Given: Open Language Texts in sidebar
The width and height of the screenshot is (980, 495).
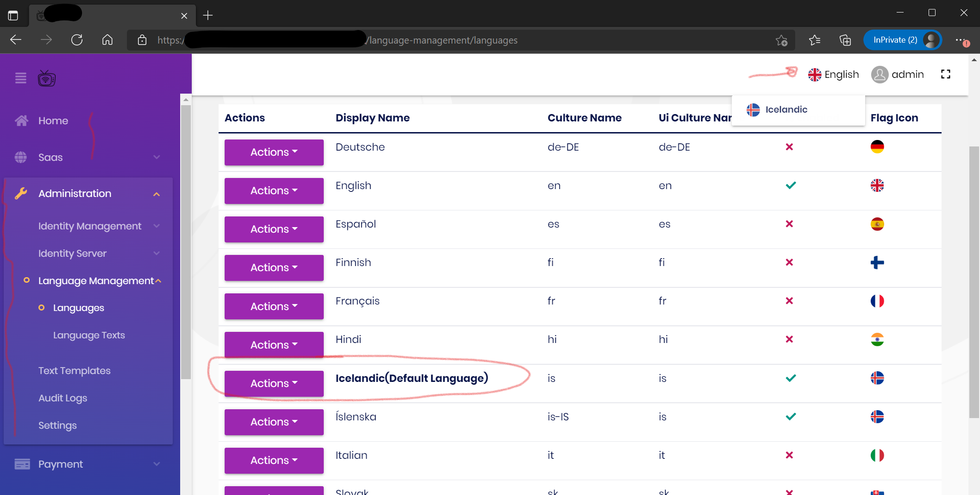Looking at the screenshot, I should [89, 335].
